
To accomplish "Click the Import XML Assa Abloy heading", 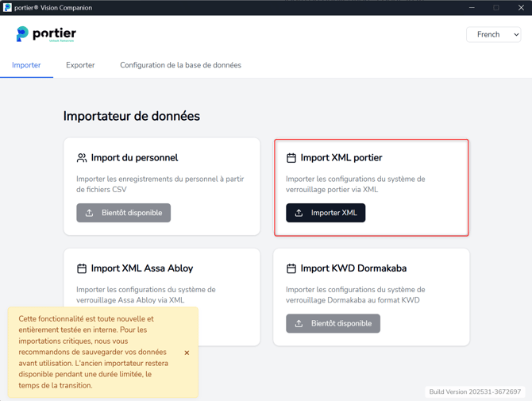I will pyautogui.click(x=142, y=268).
